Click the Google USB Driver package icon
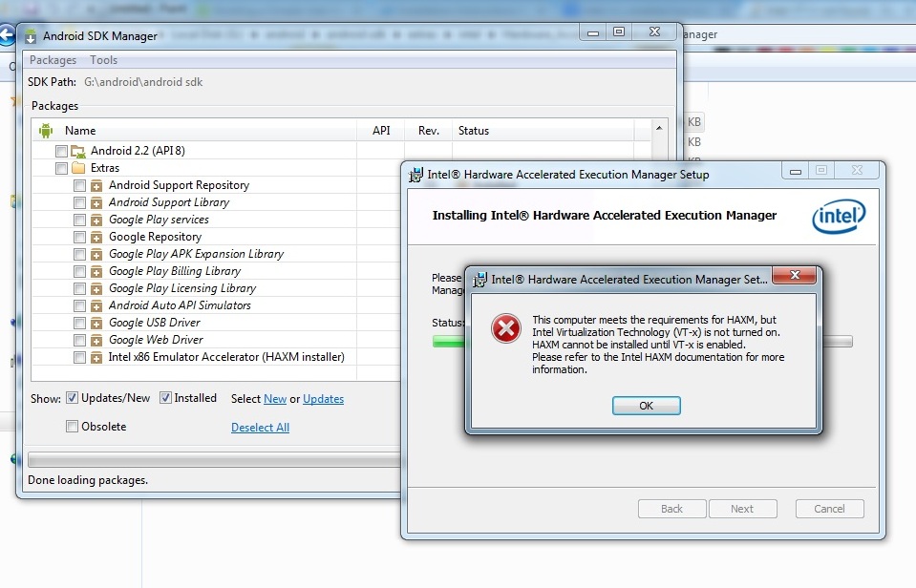This screenshot has width=916, height=588. [x=96, y=323]
